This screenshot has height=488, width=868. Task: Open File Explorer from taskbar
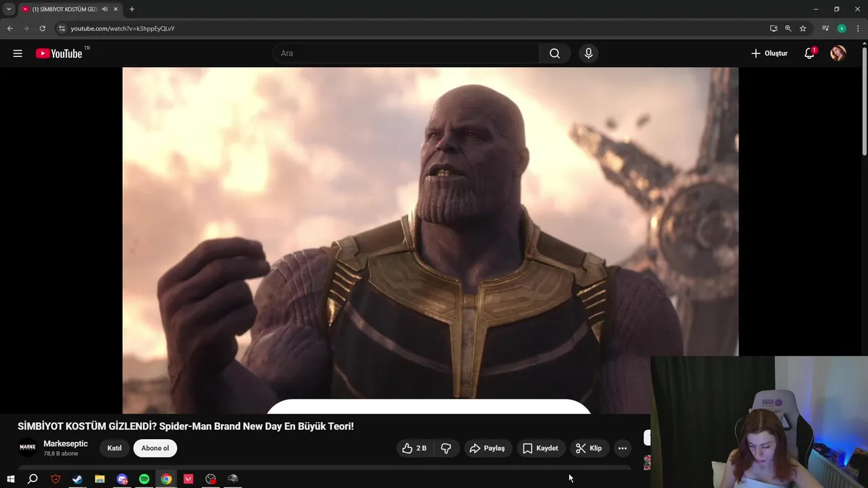pyautogui.click(x=100, y=479)
